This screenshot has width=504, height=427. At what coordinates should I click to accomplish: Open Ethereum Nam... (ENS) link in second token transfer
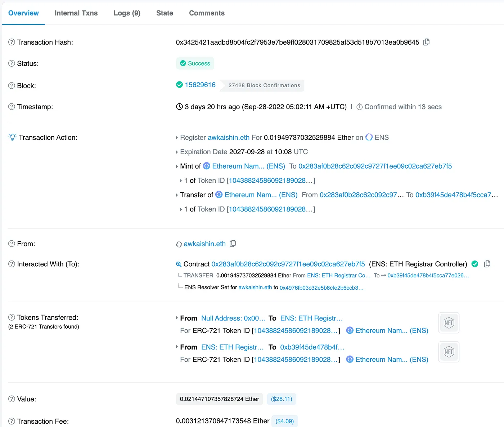(392, 359)
